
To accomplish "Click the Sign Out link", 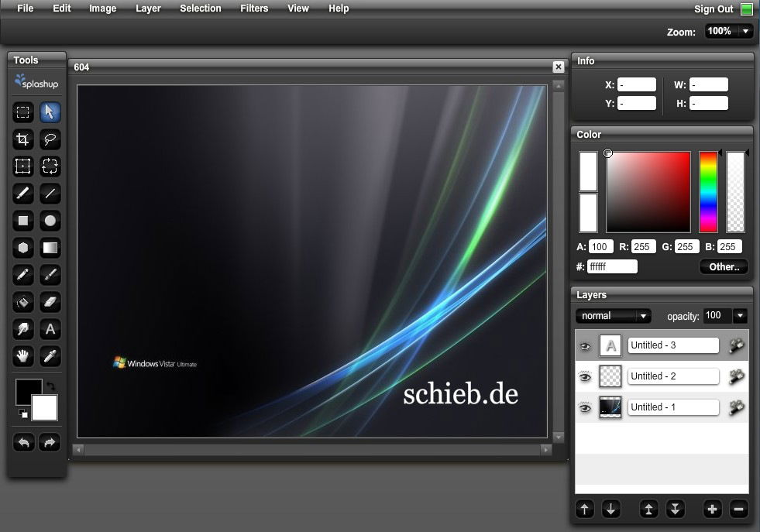I will 714,9.
